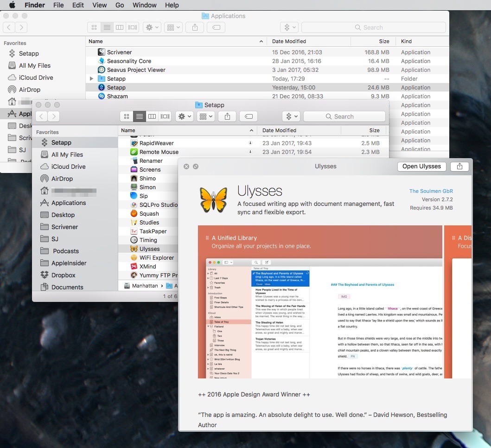Viewport: 491px width, 448px height.
Task: Click the edit tags button in the Setapp window
Action: coord(249,116)
